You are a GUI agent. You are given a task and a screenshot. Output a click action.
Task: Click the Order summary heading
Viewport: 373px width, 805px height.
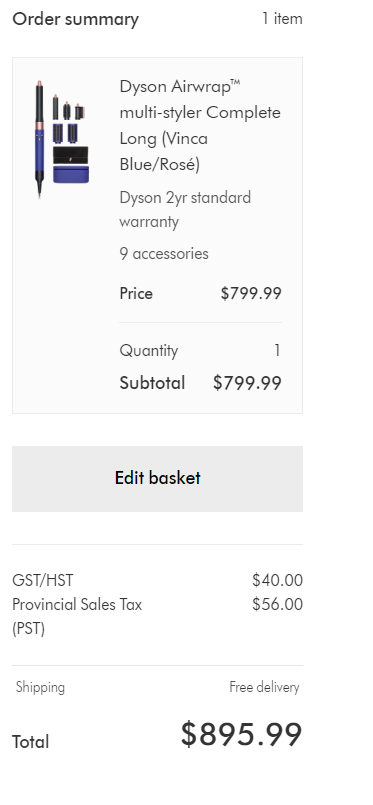tap(75, 20)
